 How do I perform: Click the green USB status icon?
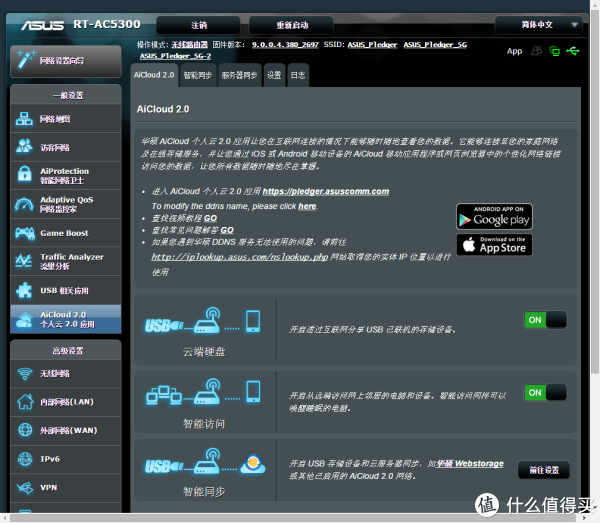point(573,51)
